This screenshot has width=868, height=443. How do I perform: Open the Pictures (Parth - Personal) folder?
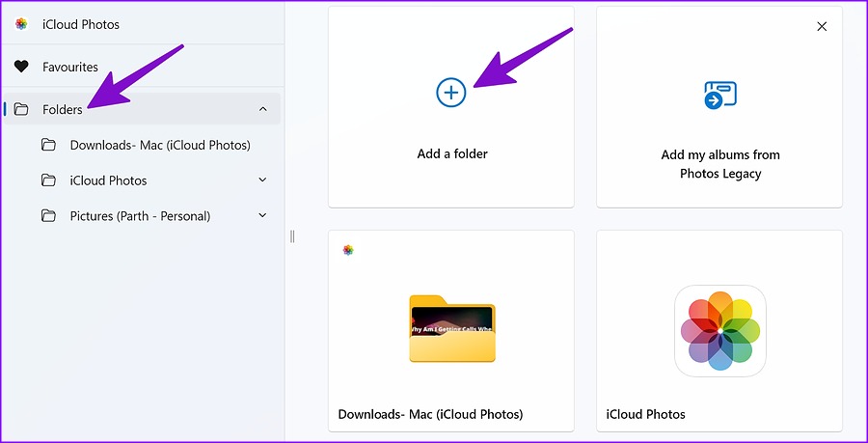coord(140,216)
